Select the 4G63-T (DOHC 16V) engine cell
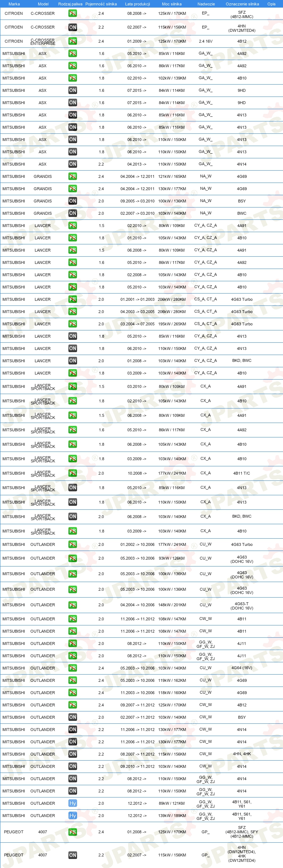This screenshot has width=283, height=868. (242, 606)
